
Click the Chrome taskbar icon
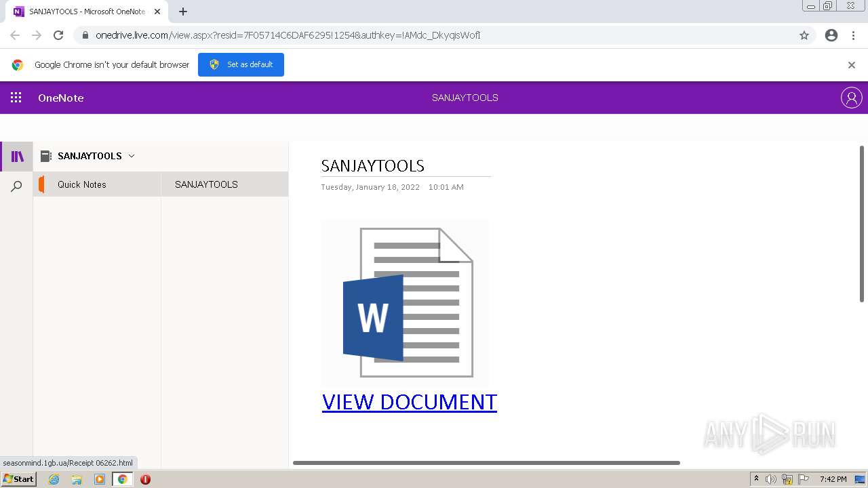click(x=122, y=479)
